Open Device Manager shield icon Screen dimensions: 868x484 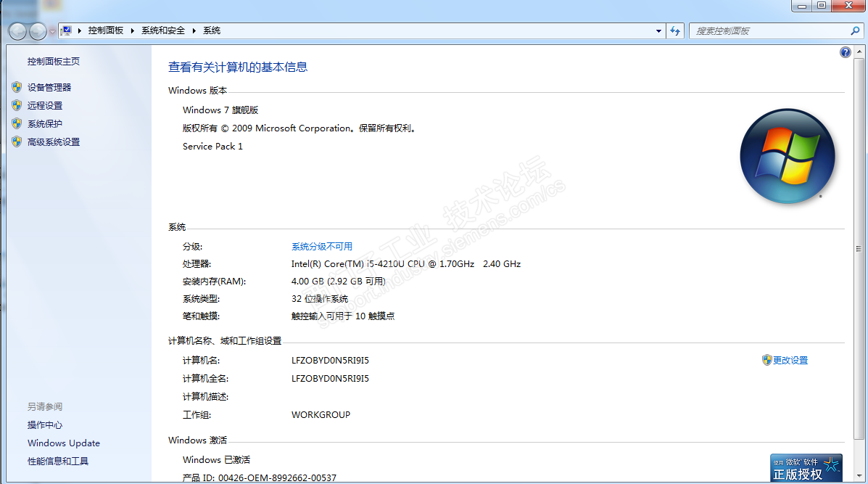click(17, 87)
